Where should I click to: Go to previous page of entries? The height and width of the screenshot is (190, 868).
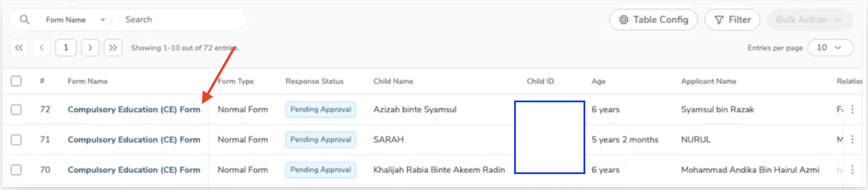pos(42,48)
